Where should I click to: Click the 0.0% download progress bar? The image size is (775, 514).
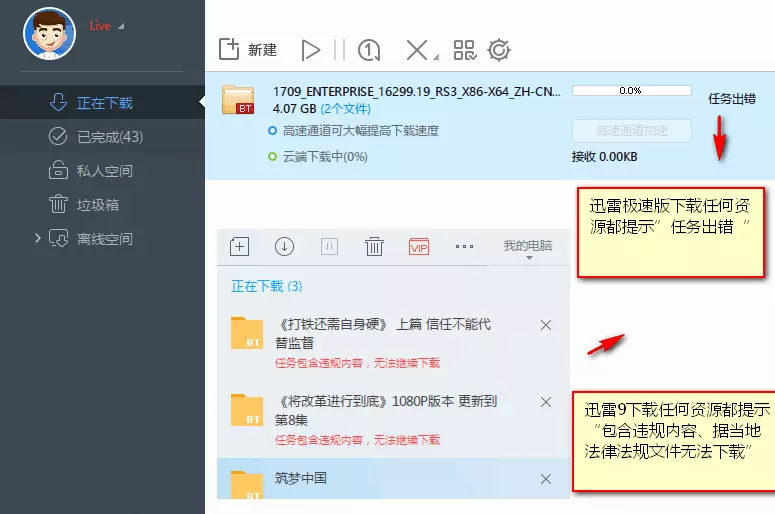(632, 90)
